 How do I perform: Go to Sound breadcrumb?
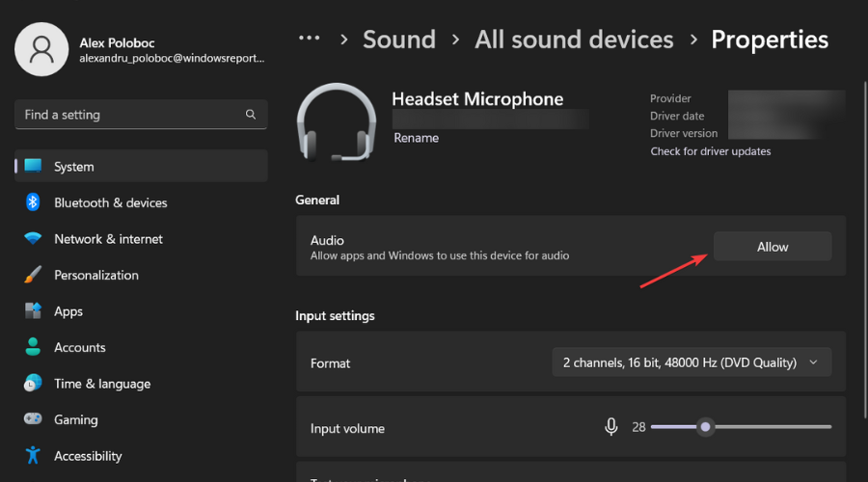(399, 40)
